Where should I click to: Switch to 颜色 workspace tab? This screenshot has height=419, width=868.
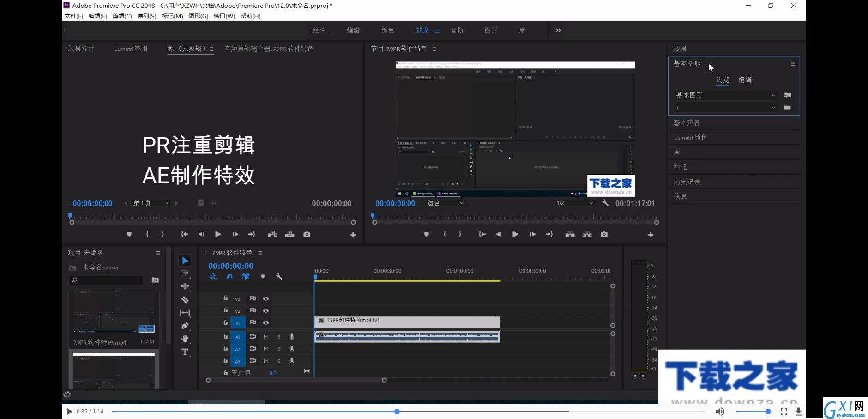click(x=388, y=30)
